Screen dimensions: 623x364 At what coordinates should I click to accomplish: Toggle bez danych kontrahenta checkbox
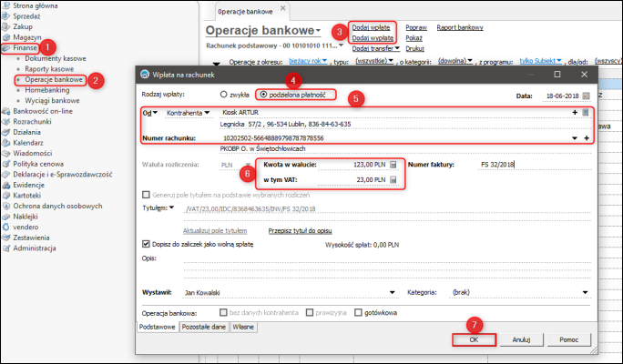click(x=223, y=312)
